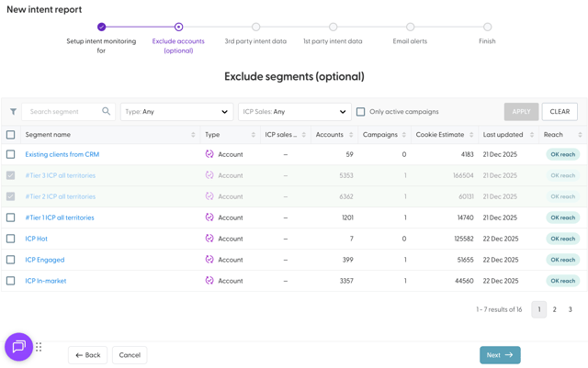Click the filter funnel icon
This screenshot has width=588, height=368.
(x=13, y=112)
